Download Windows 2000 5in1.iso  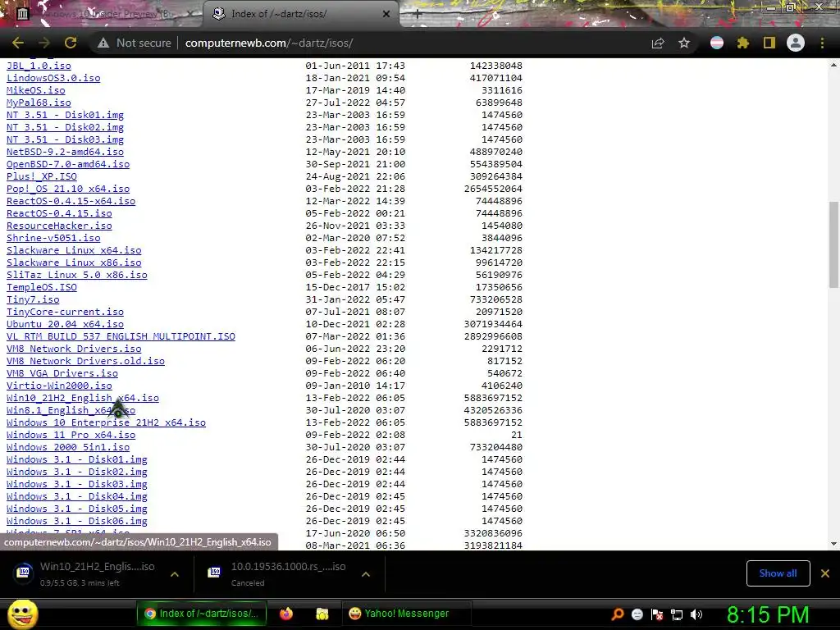point(68,447)
